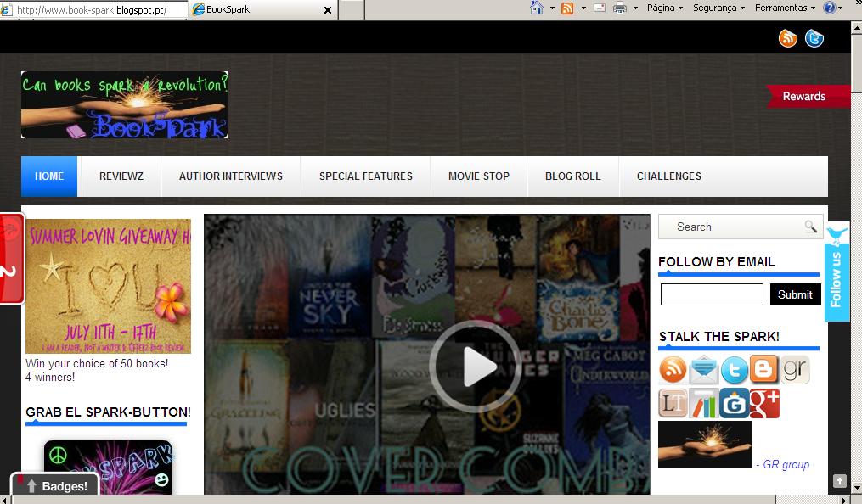The width and height of the screenshot is (862, 504).
Task: Expand the feeds dropdown arrow in the browser toolbar
Action: [583, 8]
